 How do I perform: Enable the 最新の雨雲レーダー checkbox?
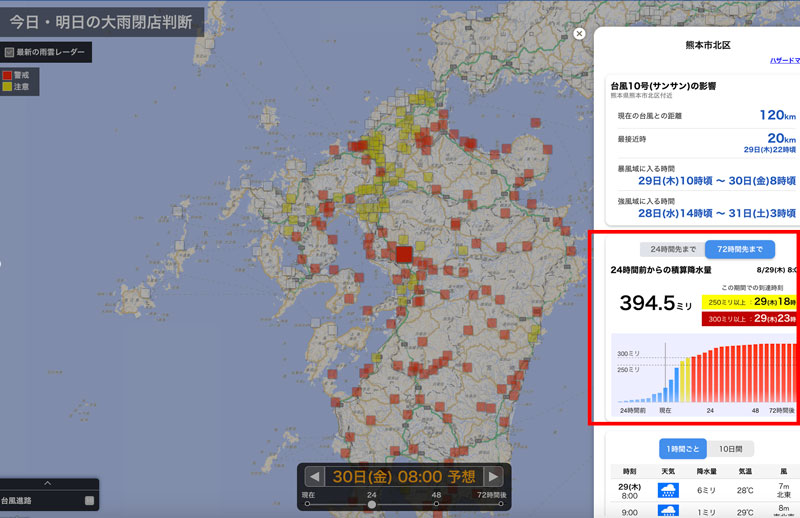pos(9,52)
